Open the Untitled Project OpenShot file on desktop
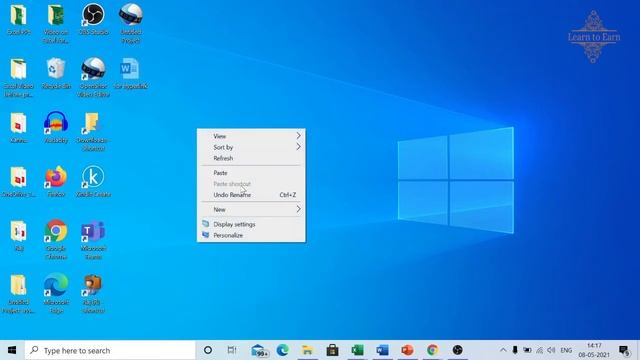The width and height of the screenshot is (640, 360). click(x=131, y=22)
